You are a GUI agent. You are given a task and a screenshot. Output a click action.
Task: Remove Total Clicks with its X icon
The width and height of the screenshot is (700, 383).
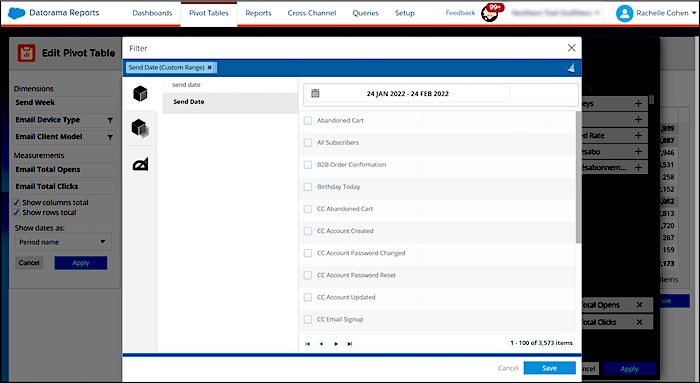tap(639, 322)
